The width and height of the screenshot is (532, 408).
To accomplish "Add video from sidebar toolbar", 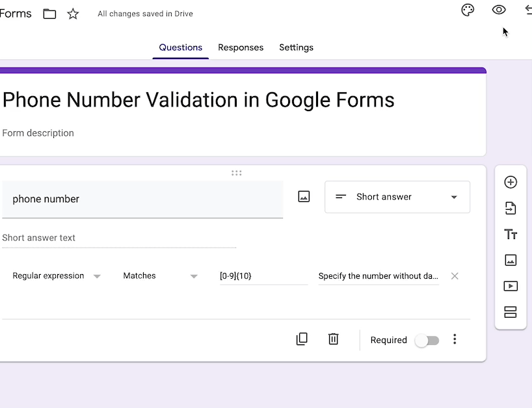I will click(x=511, y=286).
